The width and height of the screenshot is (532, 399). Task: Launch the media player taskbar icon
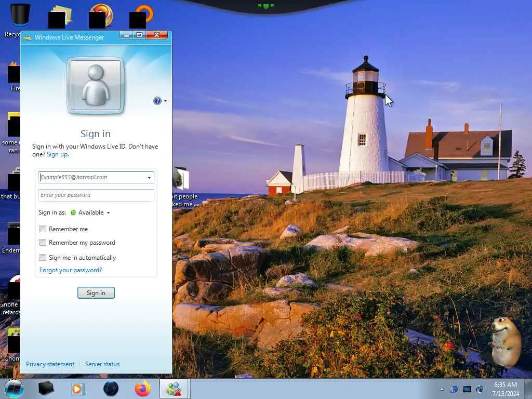(x=78, y=389)
